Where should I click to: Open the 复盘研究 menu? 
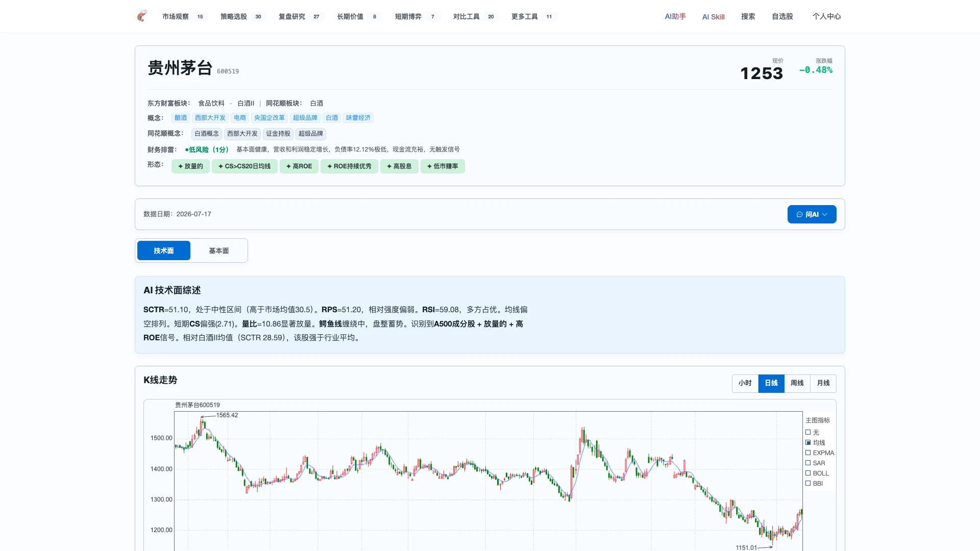pos(300,16)
